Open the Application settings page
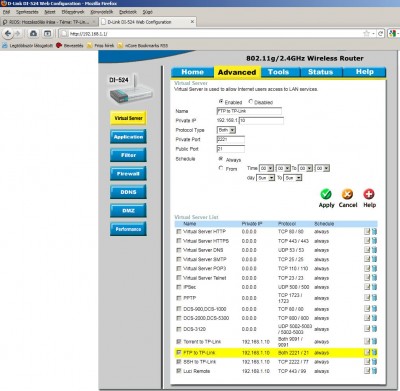 point(128,137)
